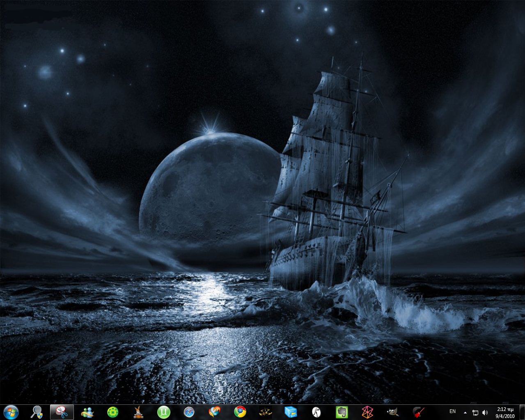525x420 pixels.
Task: Launch the red guitar taskbar icon
Action: click(x=418, y=412)
